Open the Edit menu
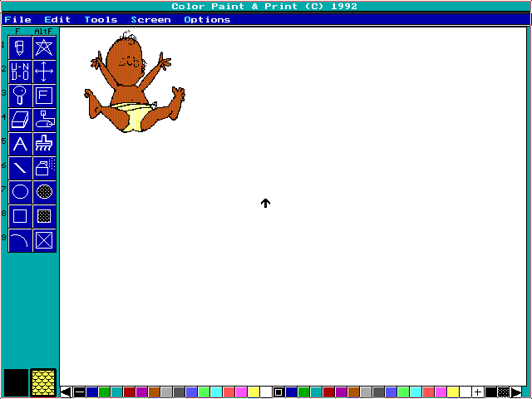The height and width of the screenshot is (399, 532). coord(57,20)
